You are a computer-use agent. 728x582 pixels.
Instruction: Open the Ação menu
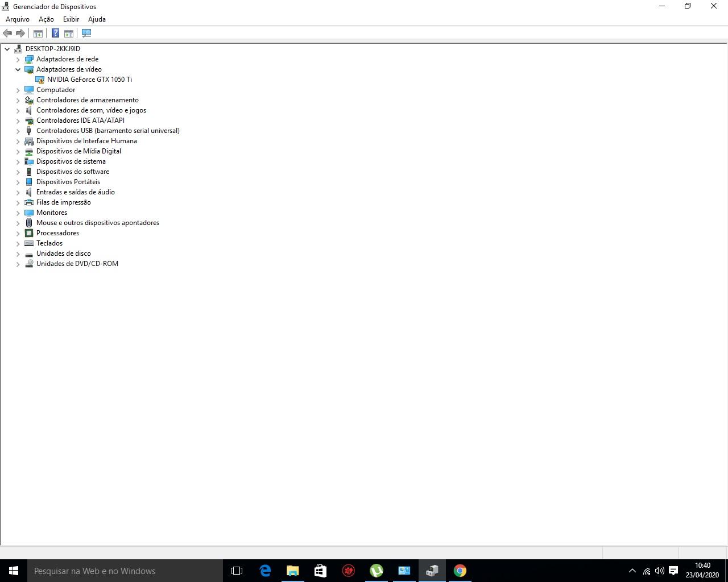pyautogui.click(x=46, y=19)
